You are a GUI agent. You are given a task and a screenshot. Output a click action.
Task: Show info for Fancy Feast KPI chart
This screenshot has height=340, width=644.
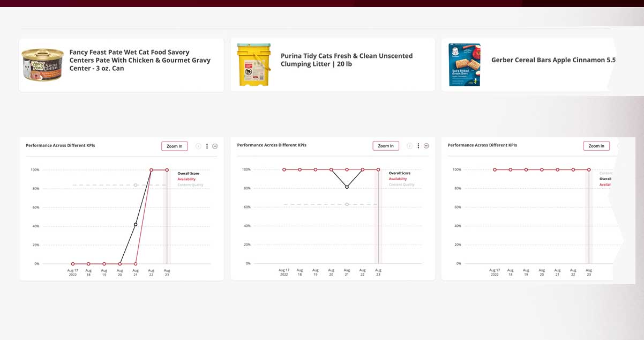pos(198,146)
